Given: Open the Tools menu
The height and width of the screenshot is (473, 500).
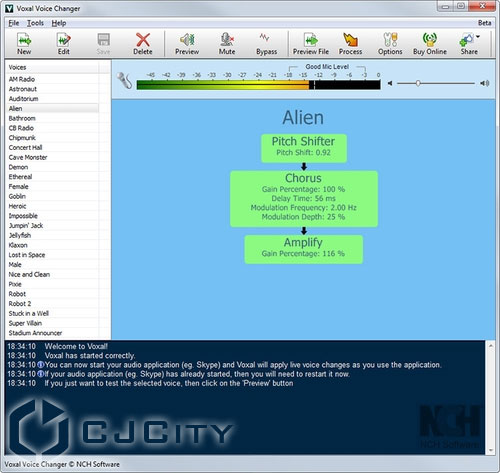Looking at the screenshot, I should (x=35, y=23).
